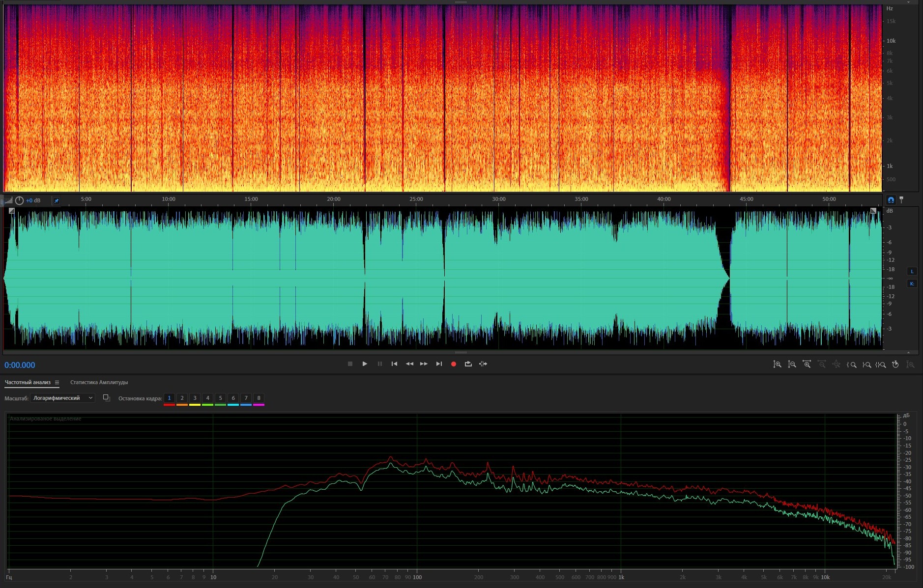Viewport: 923px width, 588px height.
Task: Toggle the right channel button below L
Action: tap(912, 284)
